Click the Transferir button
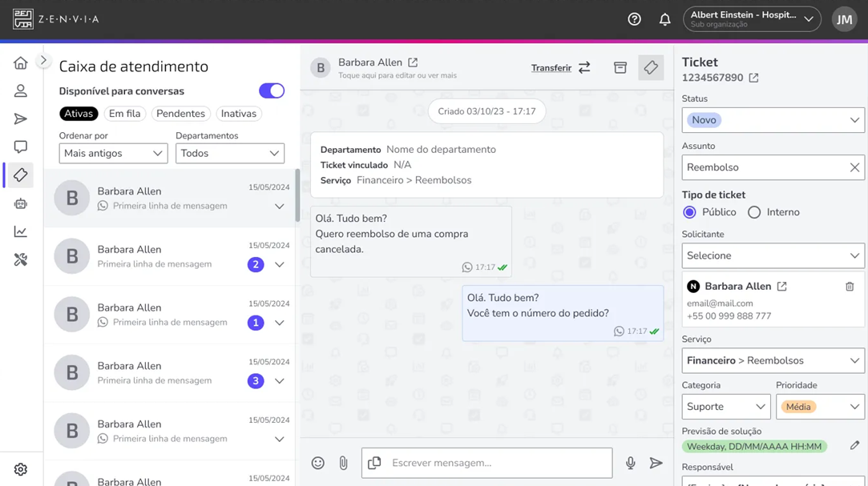 (551, 68)
